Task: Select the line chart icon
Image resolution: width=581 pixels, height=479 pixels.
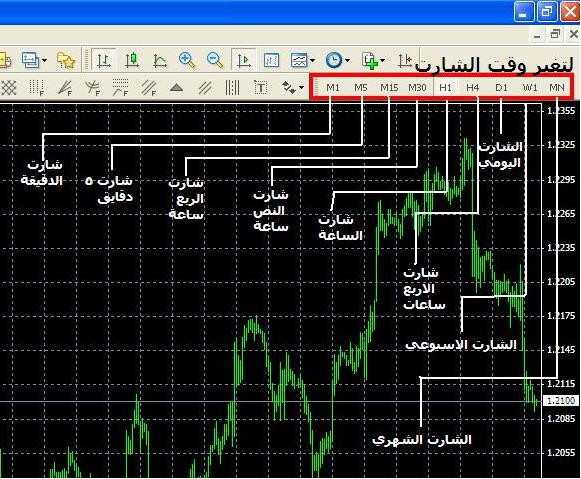Action: 159,60
